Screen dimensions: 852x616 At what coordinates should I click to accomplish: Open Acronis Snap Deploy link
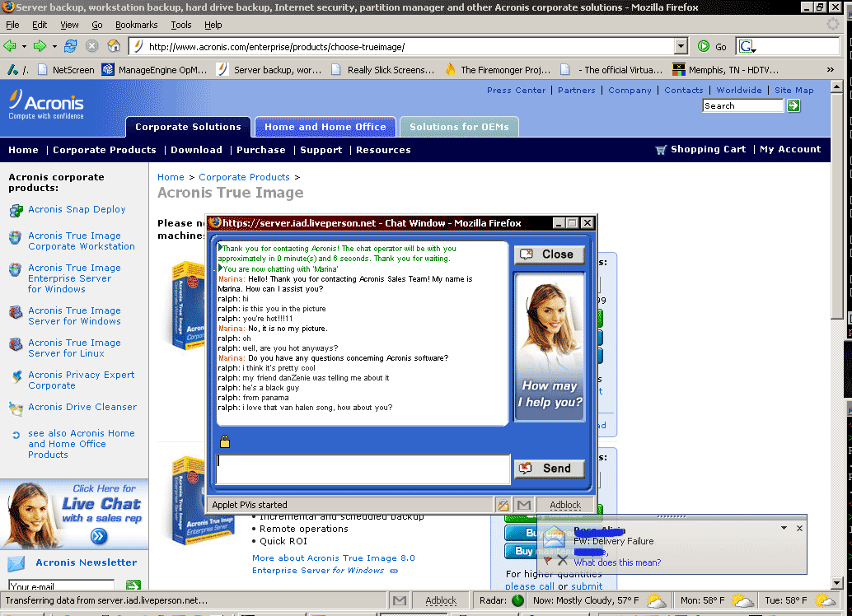point(77,209)
